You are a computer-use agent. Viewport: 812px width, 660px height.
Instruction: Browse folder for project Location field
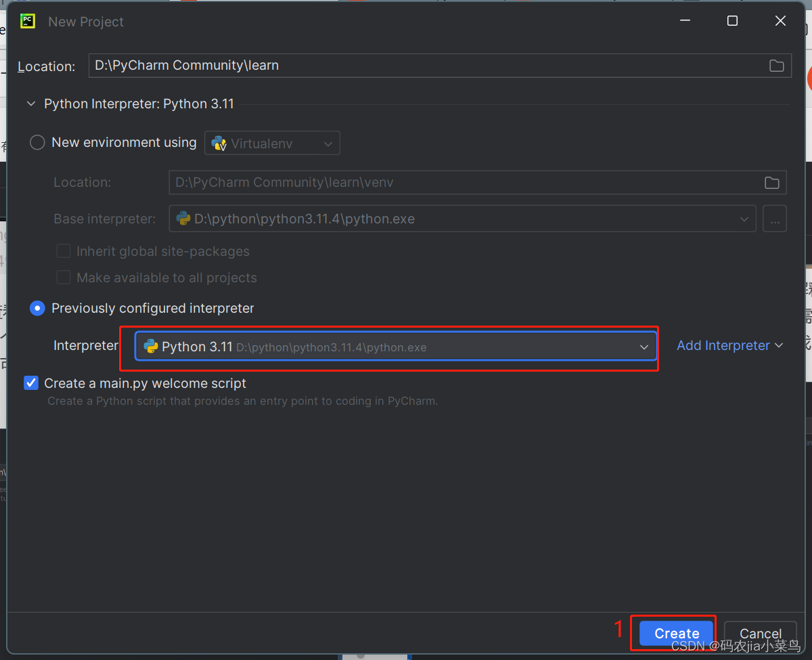(x=777, y=66)
